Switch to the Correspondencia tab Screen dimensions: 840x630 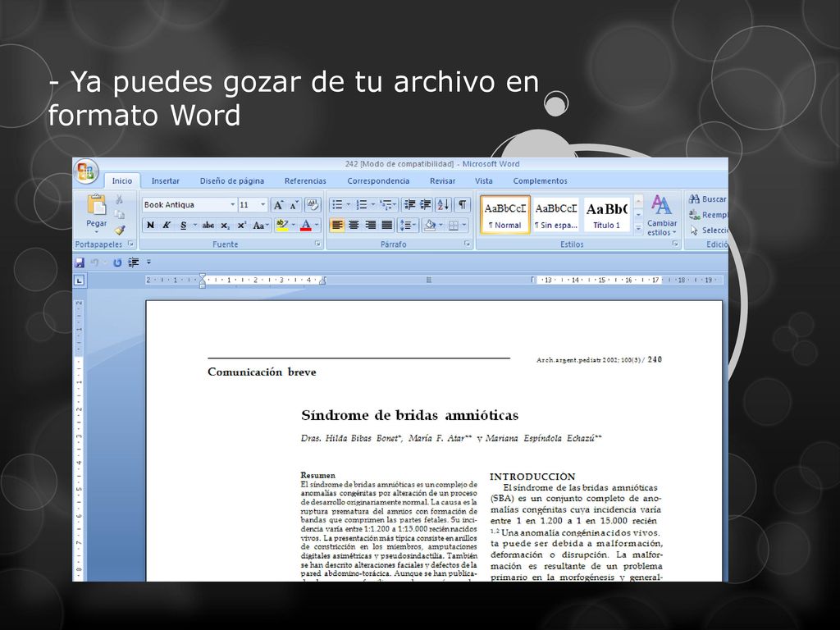pos(378,181)
